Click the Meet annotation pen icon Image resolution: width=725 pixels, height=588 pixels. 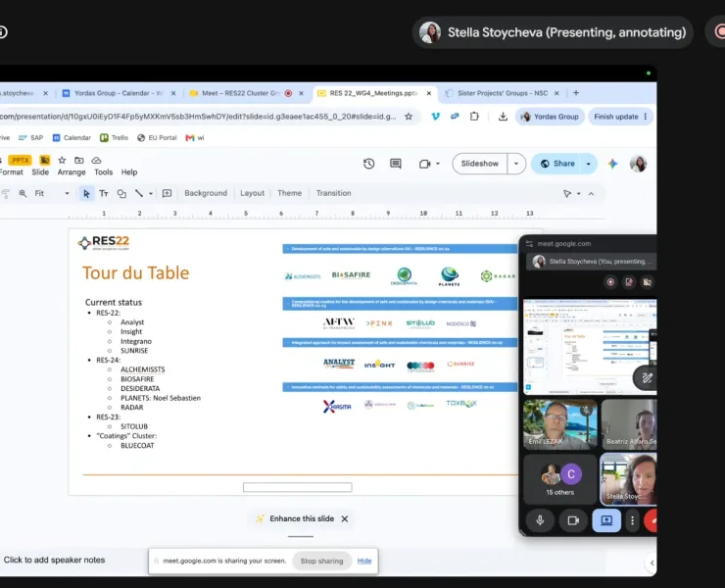647,378
